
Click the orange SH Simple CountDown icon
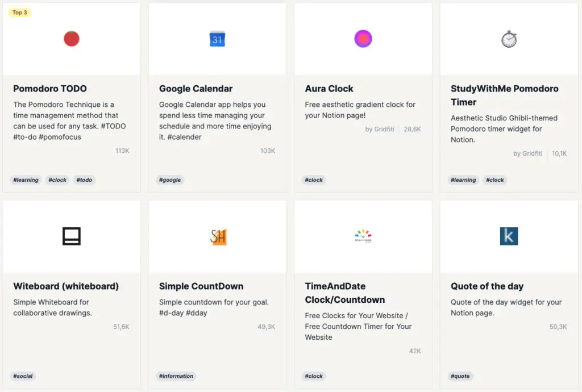[218, 236]
